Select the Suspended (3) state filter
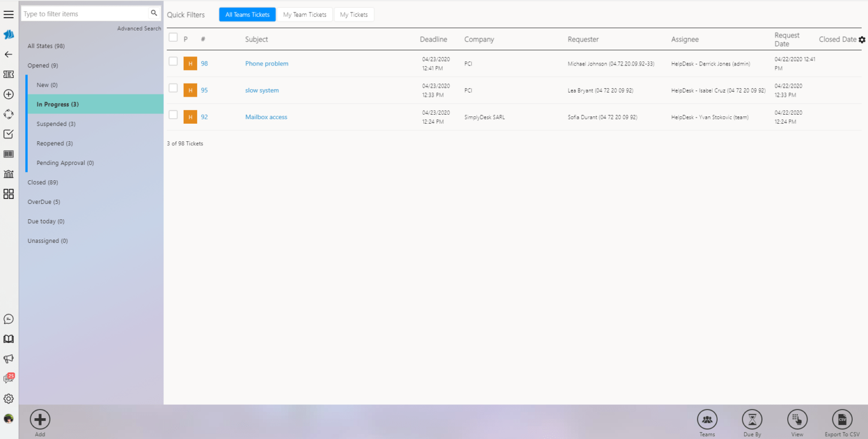The image size is (868, 439). coord(55,124)
